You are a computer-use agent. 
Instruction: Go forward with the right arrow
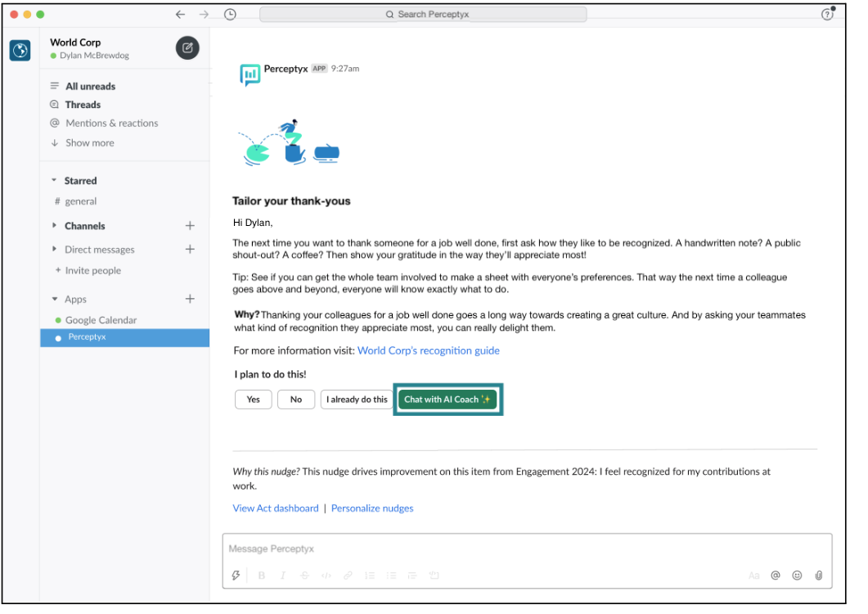tap(204, 15)
